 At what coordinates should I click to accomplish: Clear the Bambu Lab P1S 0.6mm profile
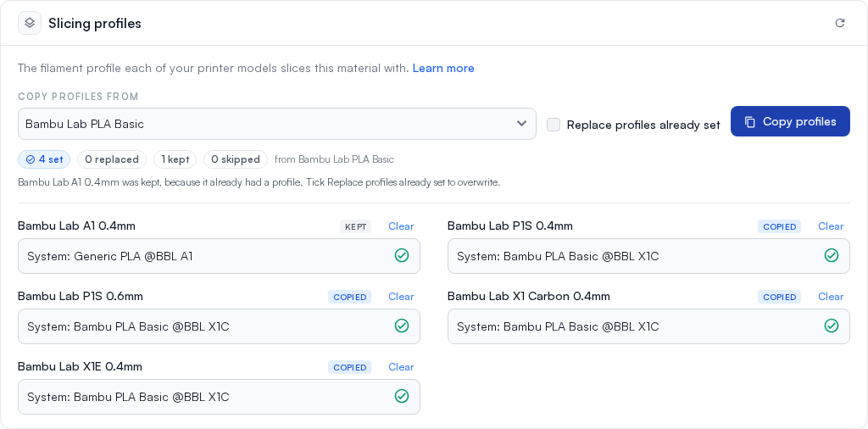(x=401, y=297)
